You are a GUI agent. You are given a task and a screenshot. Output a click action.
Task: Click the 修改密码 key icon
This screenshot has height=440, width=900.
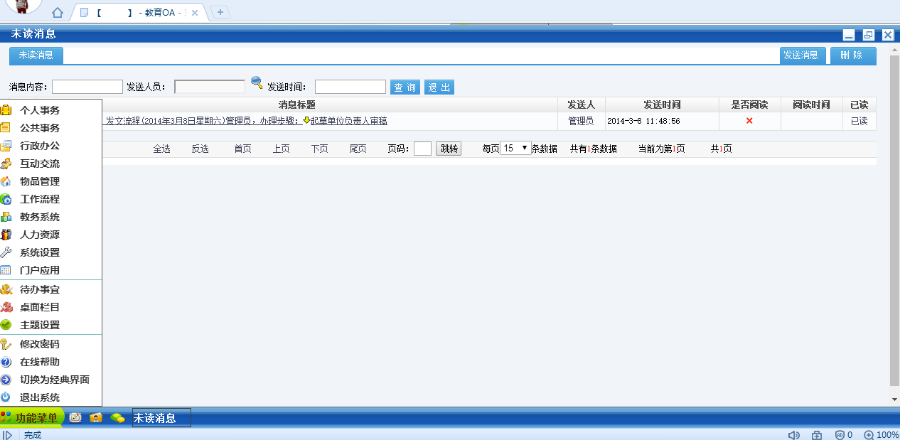pyautogui.click(x=6, y=344)
